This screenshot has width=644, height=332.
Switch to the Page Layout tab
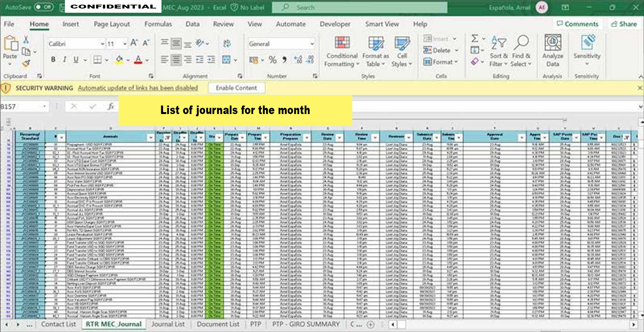point(112,24)
